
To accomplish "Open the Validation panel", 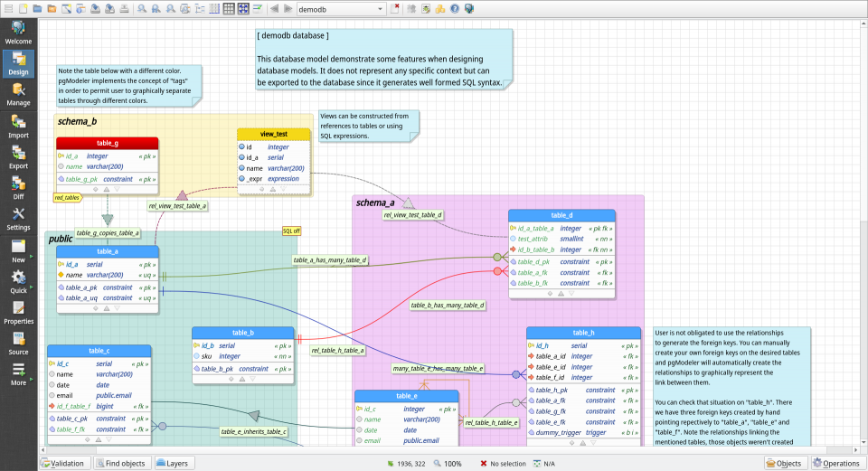I will [63, 463].
